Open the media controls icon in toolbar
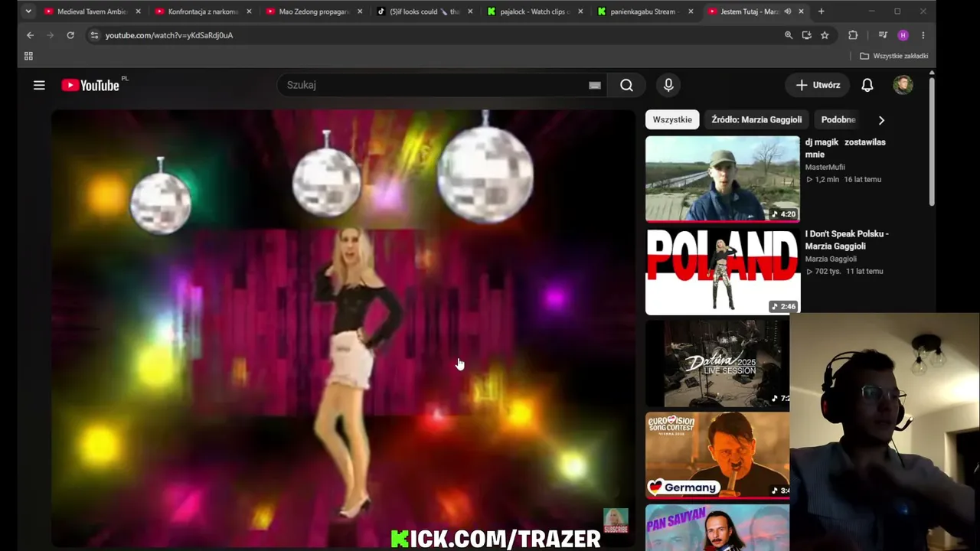This screenshot has width=980, height=551. [883, 35]
